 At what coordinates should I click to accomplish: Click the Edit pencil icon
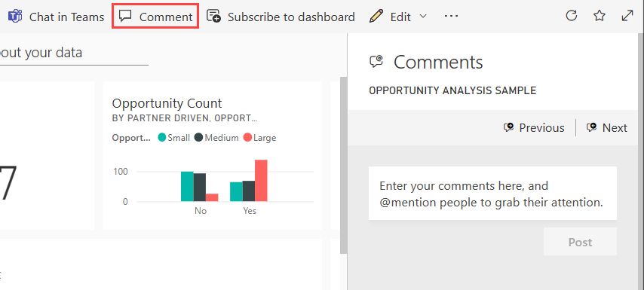click(x=376, y=17)
